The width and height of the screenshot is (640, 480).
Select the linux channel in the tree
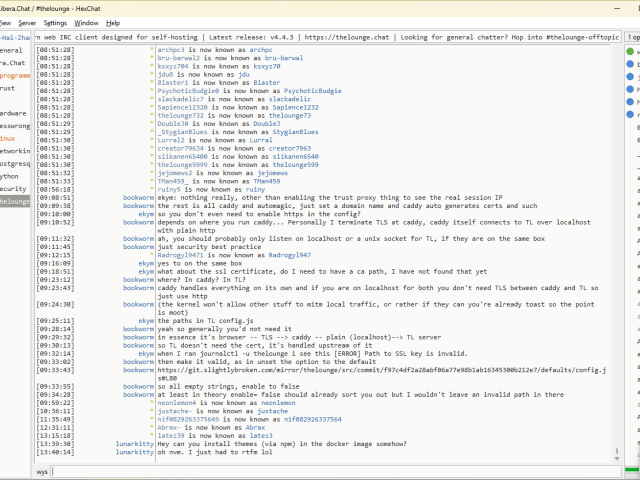point(8,138)
